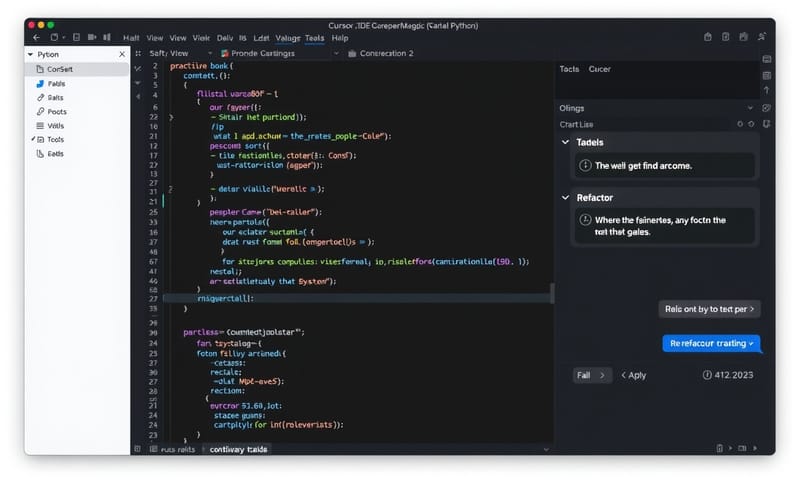Click the link icon beside Poots

click(40, 111)
